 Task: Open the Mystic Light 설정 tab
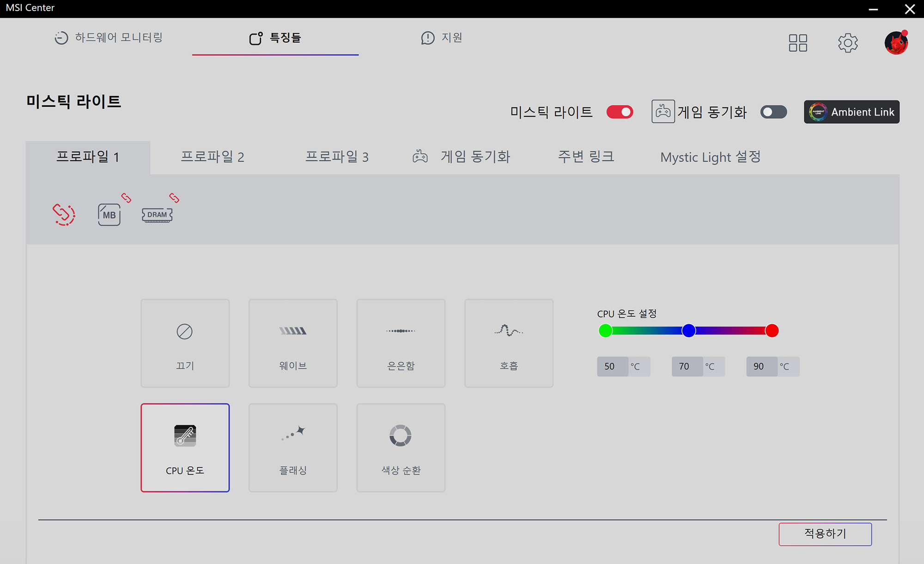point(710,157)
